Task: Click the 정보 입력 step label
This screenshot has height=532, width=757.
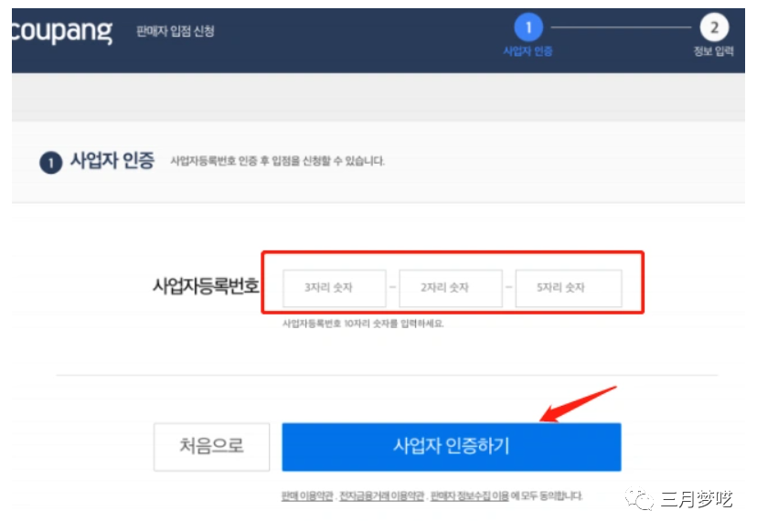Action: (713, 51)
